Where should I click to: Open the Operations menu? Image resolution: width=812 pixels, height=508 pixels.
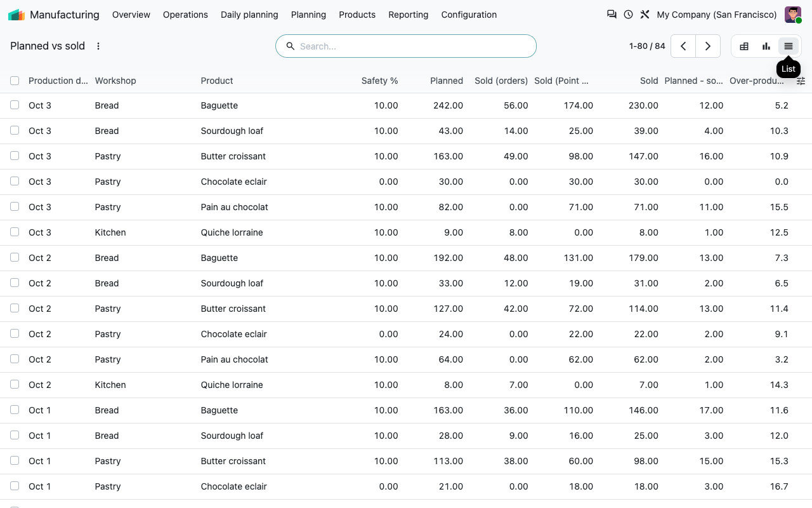click(185, 15)
